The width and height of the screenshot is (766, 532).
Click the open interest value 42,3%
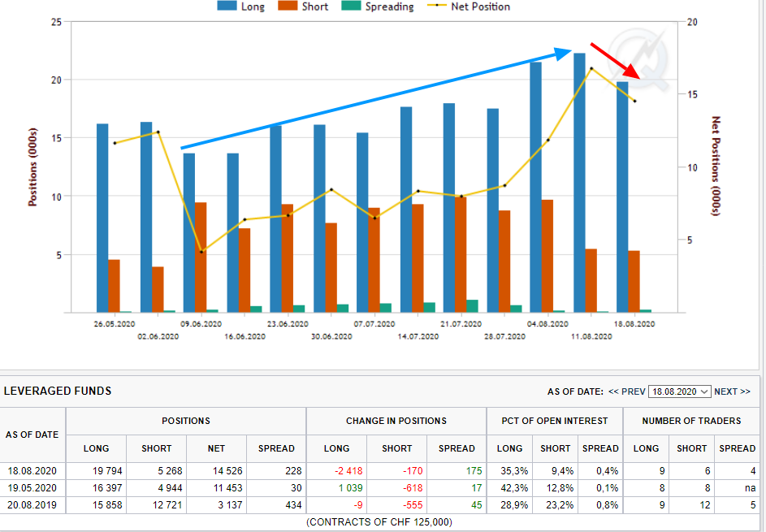pos(514,488)
